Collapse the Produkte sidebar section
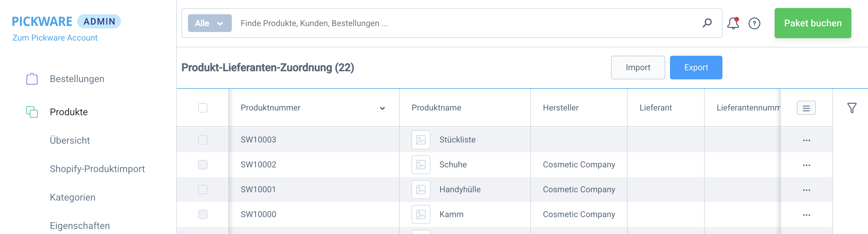The image size is (868, 234). click(69, 112)
